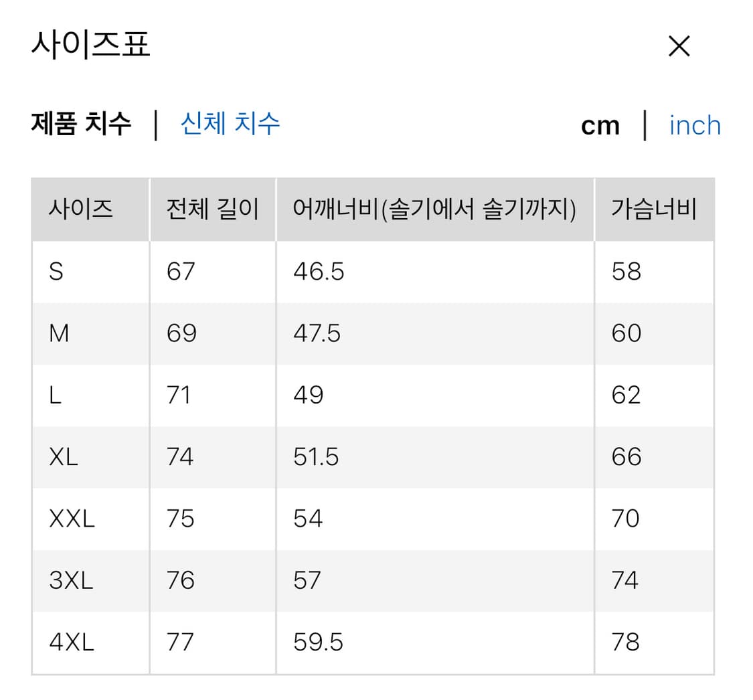
Task: Switch measurements to inch units
Action: click(694, 125)
